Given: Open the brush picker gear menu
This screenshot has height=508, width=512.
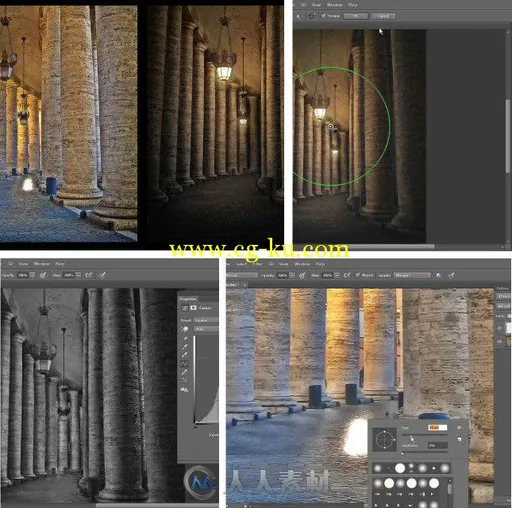Looking at the screenshot, I should click(460, 428).
